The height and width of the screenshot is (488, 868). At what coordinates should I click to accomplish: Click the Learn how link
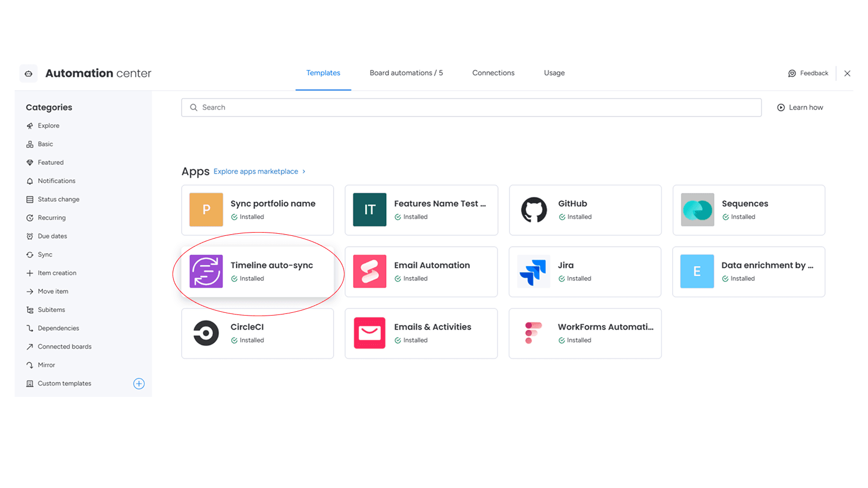(806, 107)
